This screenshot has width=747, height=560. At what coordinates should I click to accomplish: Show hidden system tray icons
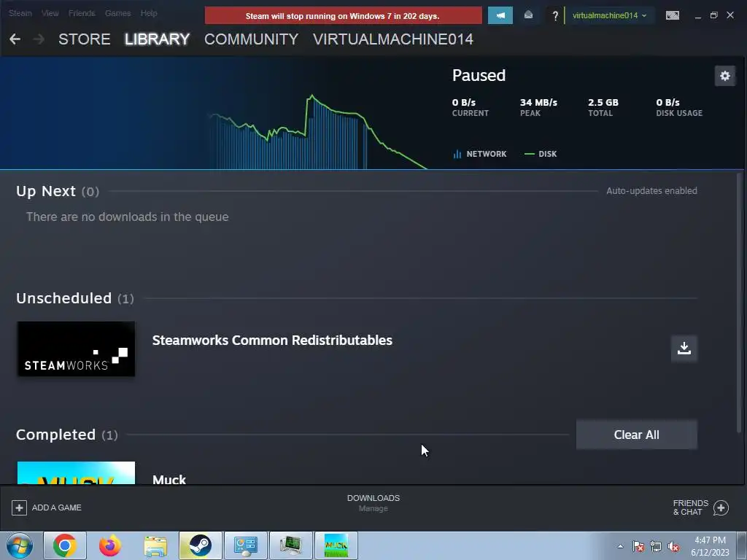[x=620, y=546]
